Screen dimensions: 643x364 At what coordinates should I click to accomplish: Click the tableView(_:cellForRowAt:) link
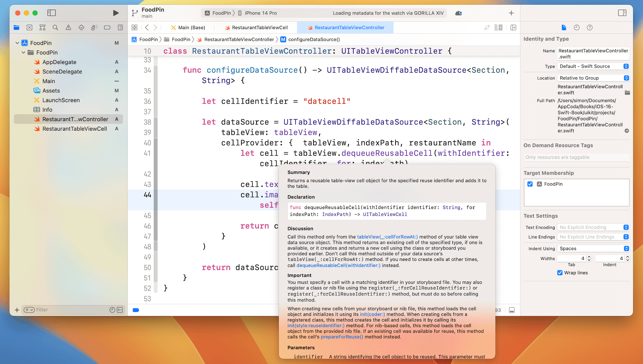click(387, 237)
